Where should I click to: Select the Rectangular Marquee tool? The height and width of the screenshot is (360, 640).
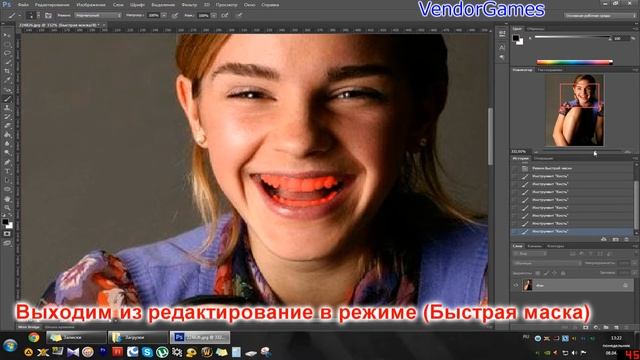7,44
